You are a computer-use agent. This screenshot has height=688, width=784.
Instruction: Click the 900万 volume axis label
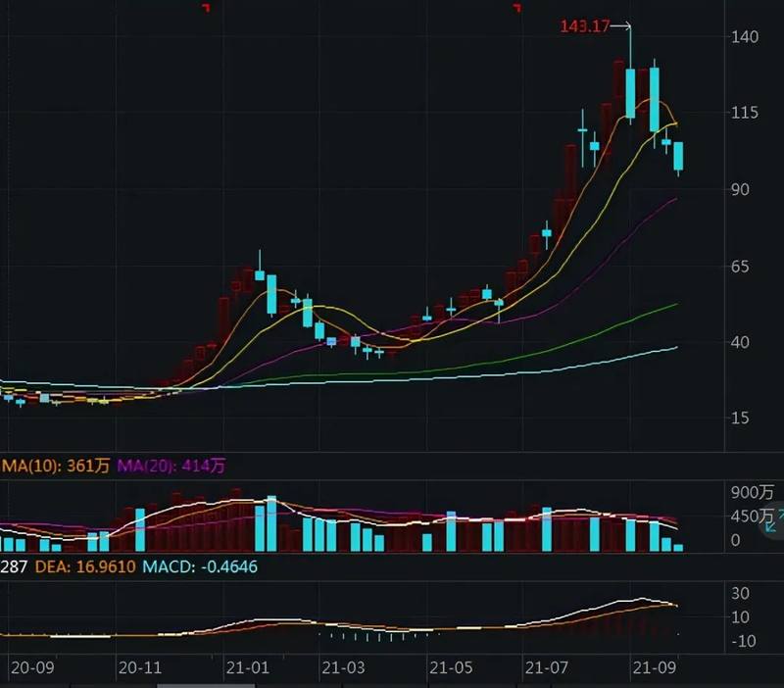click(752, 492)
